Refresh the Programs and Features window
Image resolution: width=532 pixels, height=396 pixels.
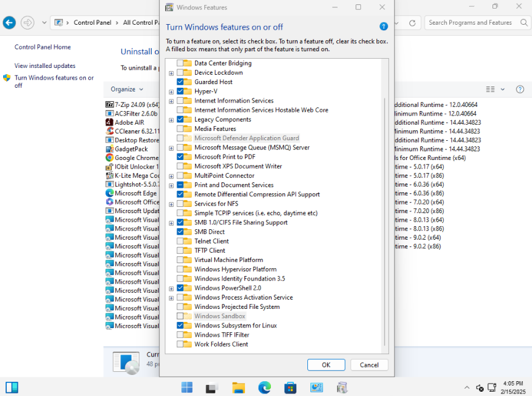tap(412, 23)
